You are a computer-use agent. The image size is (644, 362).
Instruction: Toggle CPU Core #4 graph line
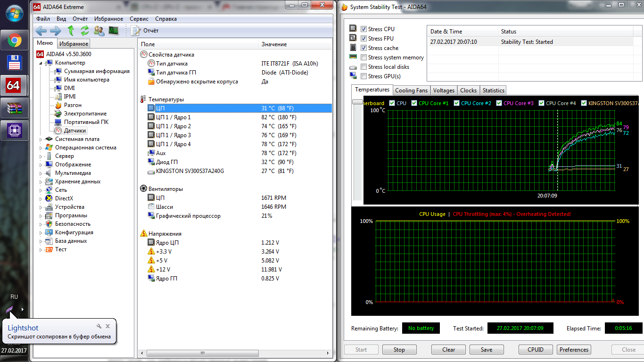(541, 103)
